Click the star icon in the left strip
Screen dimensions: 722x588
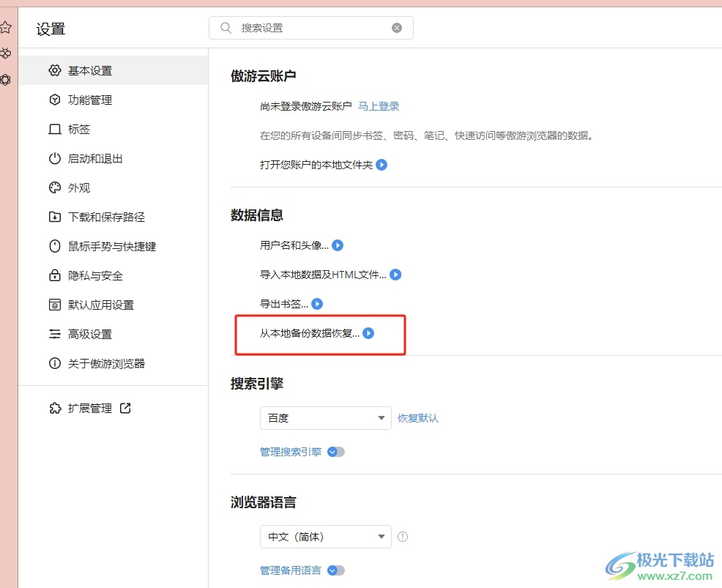tap(6, 27)
